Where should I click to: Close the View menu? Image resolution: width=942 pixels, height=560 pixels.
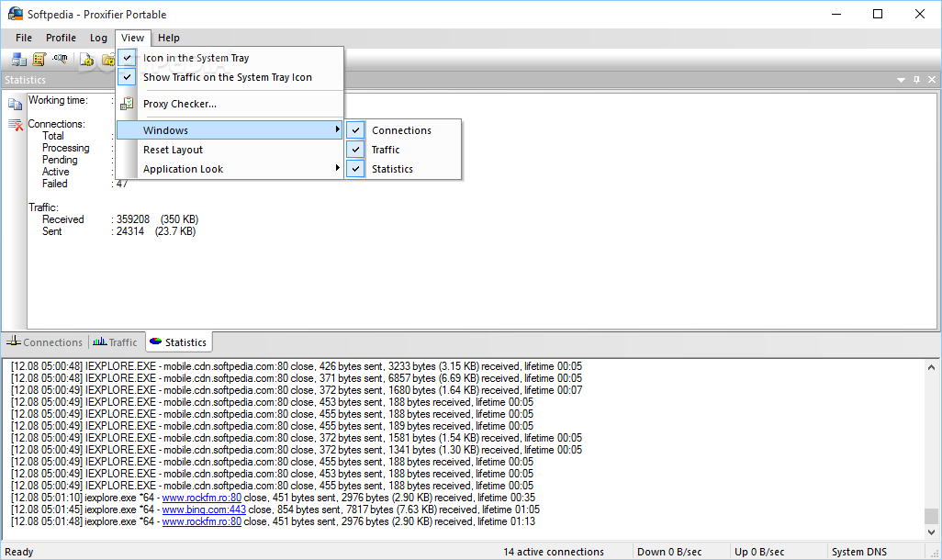coord(133,38)
